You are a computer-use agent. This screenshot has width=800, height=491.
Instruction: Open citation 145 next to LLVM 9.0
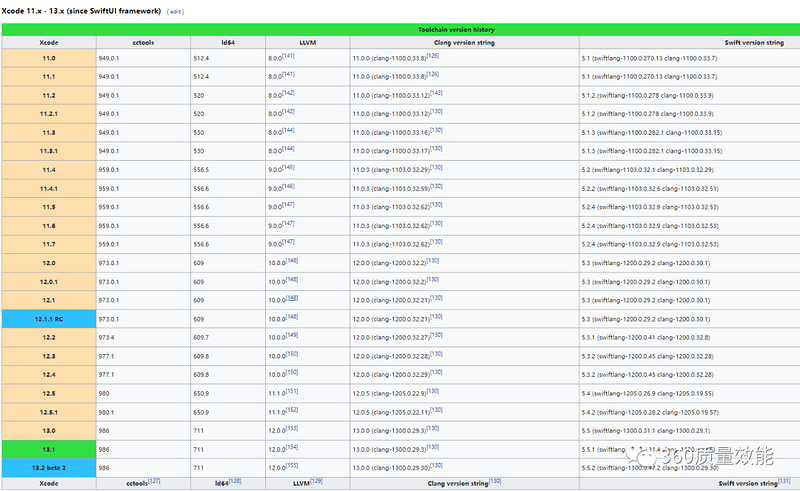point(288,167)
